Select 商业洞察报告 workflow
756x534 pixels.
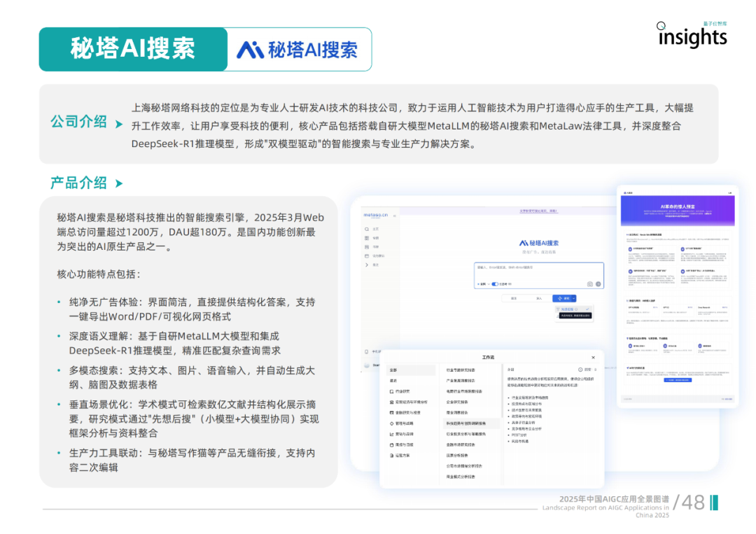(x=457, y=412)
